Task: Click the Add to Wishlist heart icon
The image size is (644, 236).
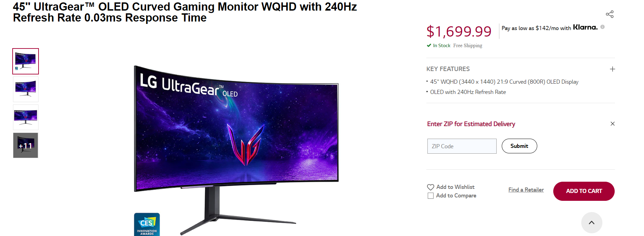Action: point(430,187)
